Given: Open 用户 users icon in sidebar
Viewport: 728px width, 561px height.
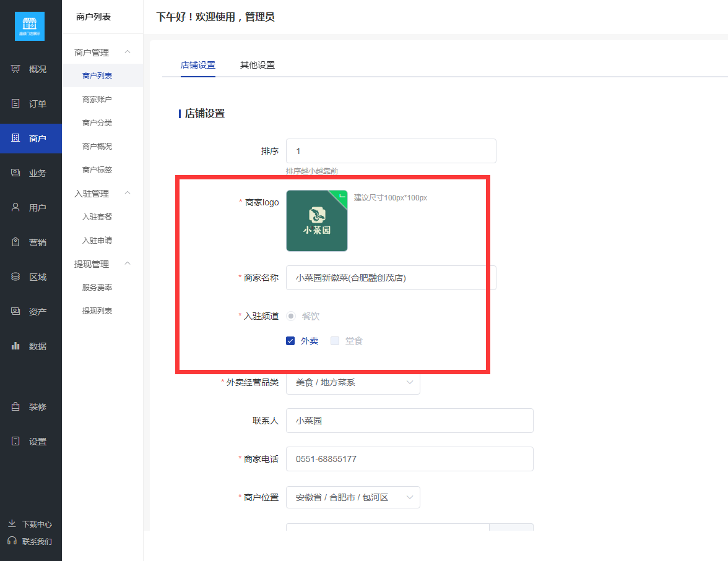Looking at the screenshot, I should (x=15, y=207).
